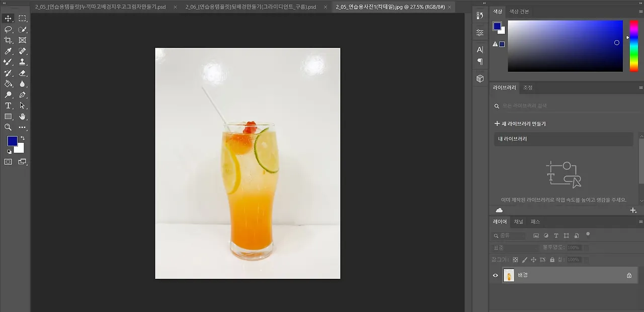The height and width of the screenshot is (312, 644).
Task: Open the Paragraph panel icon
Action: (x=480, y=62)
